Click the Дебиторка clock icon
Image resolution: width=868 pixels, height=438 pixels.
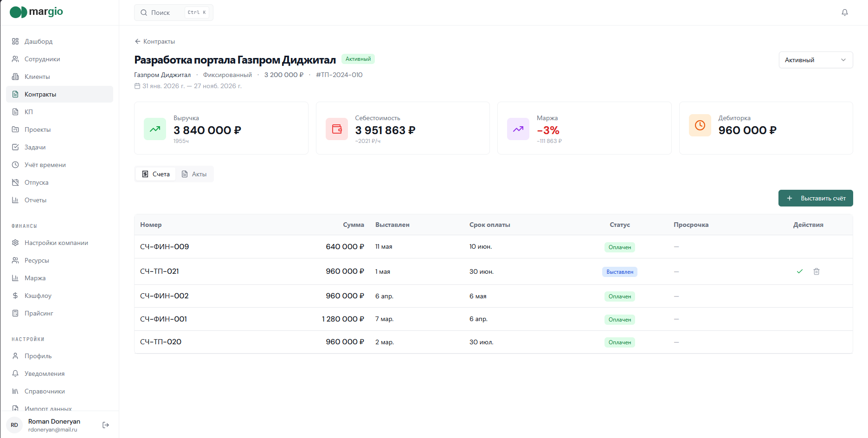(x=700, y=125)
